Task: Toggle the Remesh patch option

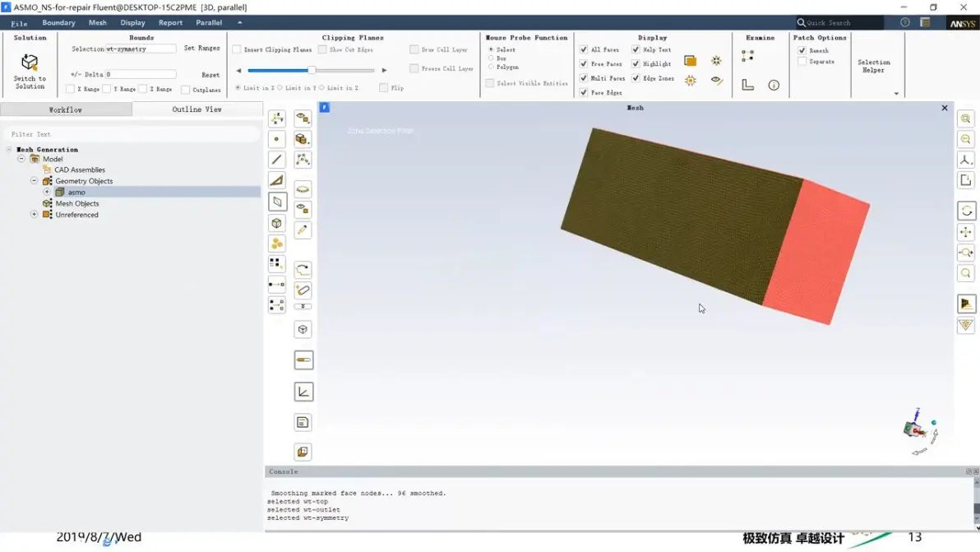Action: (x=802, y=50)
